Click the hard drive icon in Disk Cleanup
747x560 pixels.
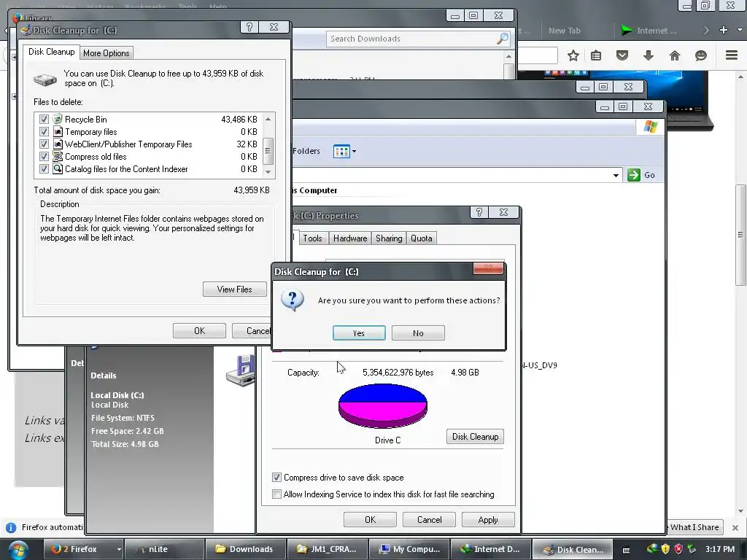(44, 79)
